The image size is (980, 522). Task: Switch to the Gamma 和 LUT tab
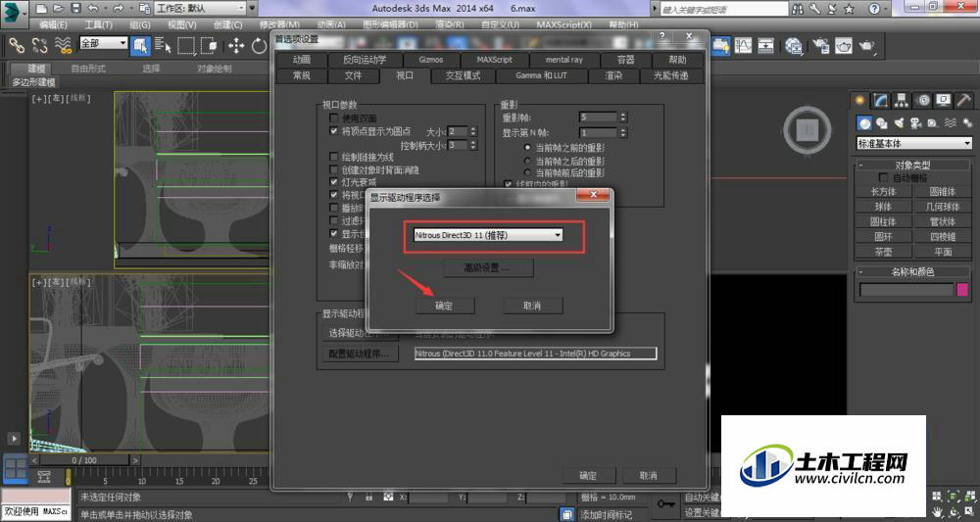point(541,75)
